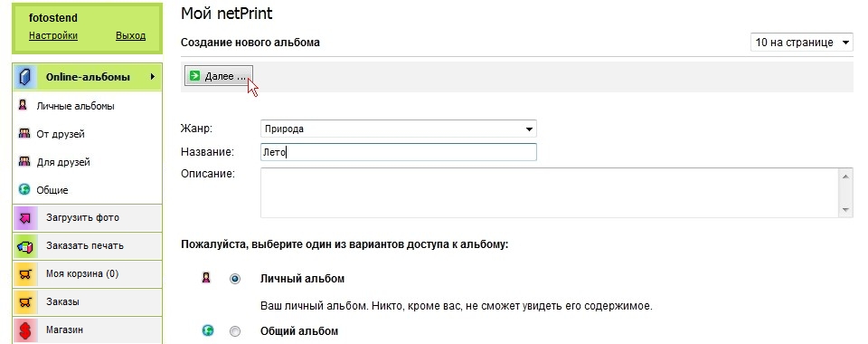Open the 10 на странице dropdown
The image size is (868, 344).
click(x=802, y=43)
